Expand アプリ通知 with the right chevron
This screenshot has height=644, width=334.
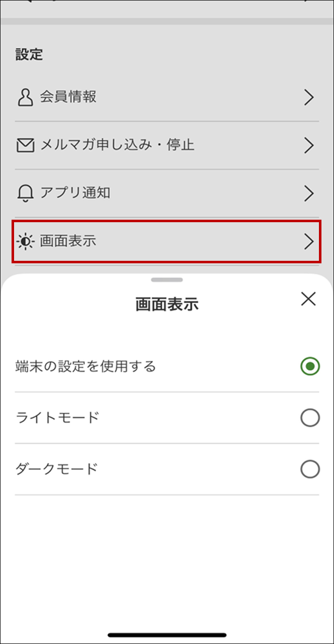[x=309, y=193]
